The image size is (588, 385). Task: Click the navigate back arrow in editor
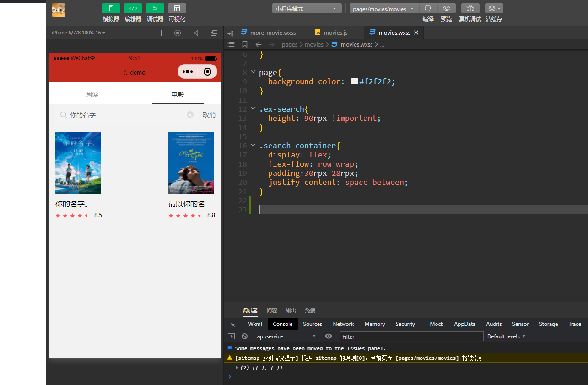coord(258,44)
